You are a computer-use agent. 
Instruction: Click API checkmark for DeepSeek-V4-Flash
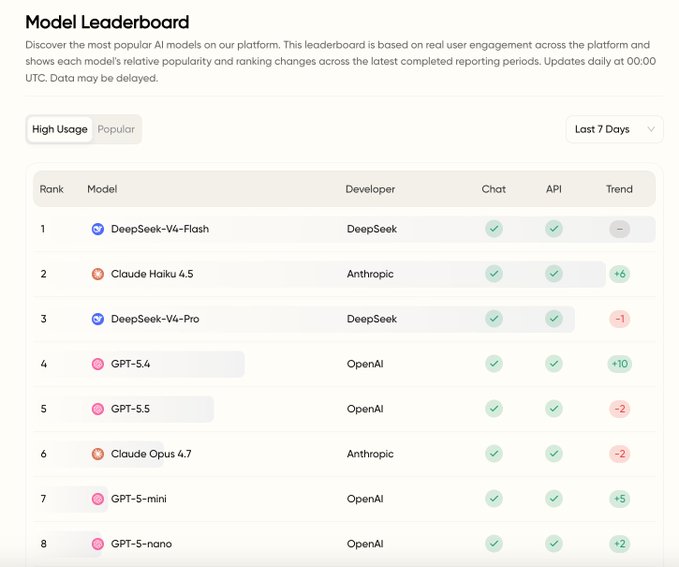click(554, 229)
